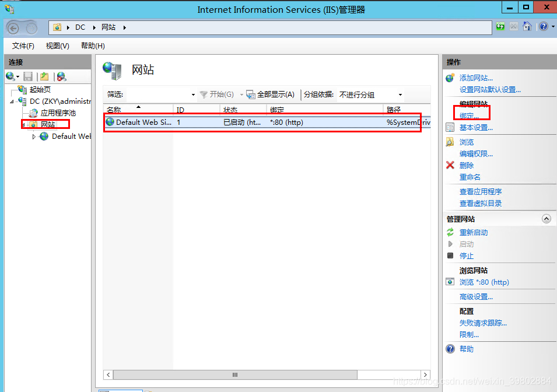Click the basic settings page icon

click(450, 127)
